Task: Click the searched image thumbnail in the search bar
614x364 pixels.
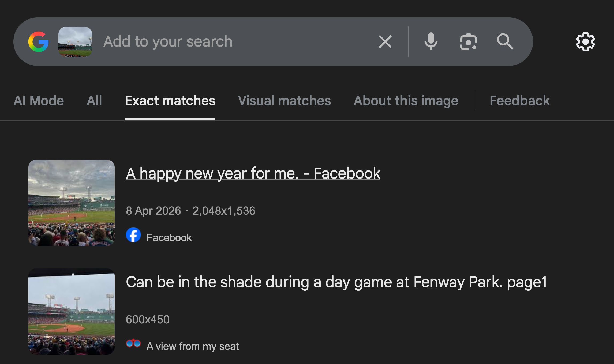Action: pyautogui.click(x=76, y=41)
